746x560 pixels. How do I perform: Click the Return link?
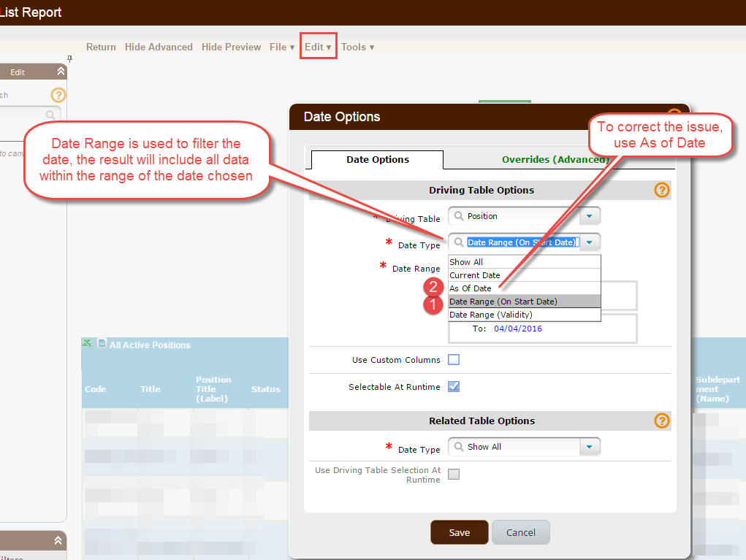click(101, 47)
